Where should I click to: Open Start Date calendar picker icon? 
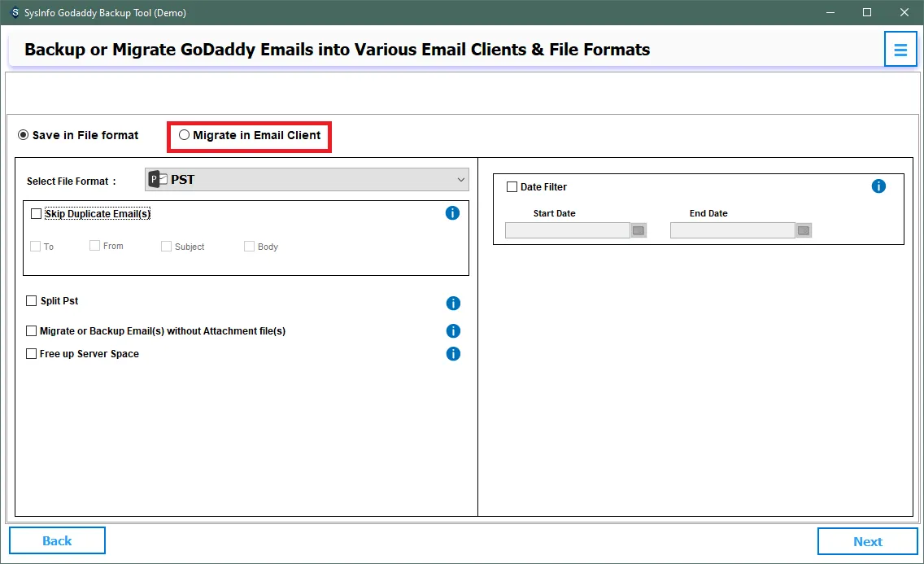pos(639,231)
